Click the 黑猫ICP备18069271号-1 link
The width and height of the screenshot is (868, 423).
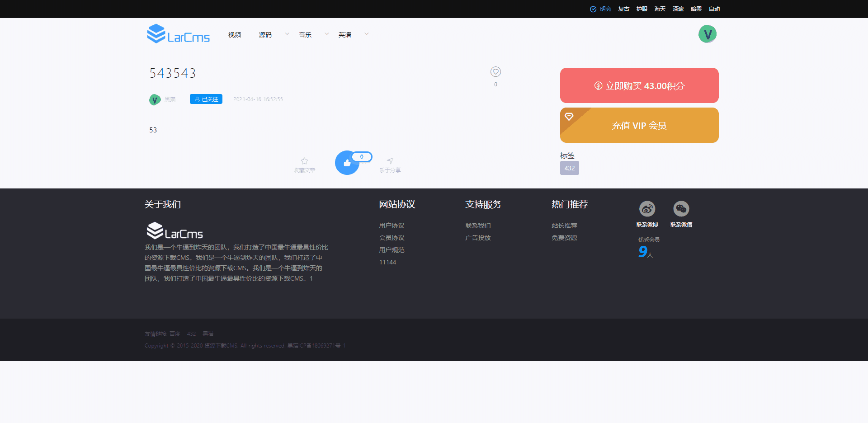[316, 346]
